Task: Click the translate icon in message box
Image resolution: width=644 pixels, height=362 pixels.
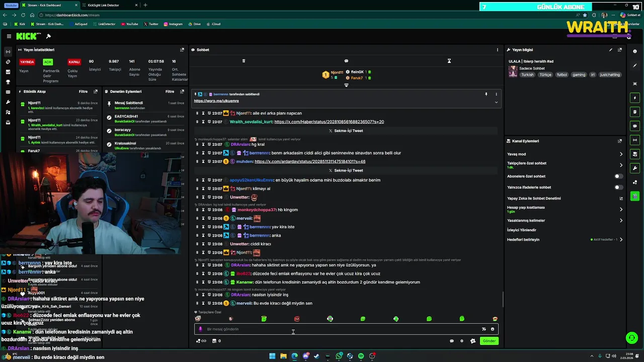Action: pos(484,329)
